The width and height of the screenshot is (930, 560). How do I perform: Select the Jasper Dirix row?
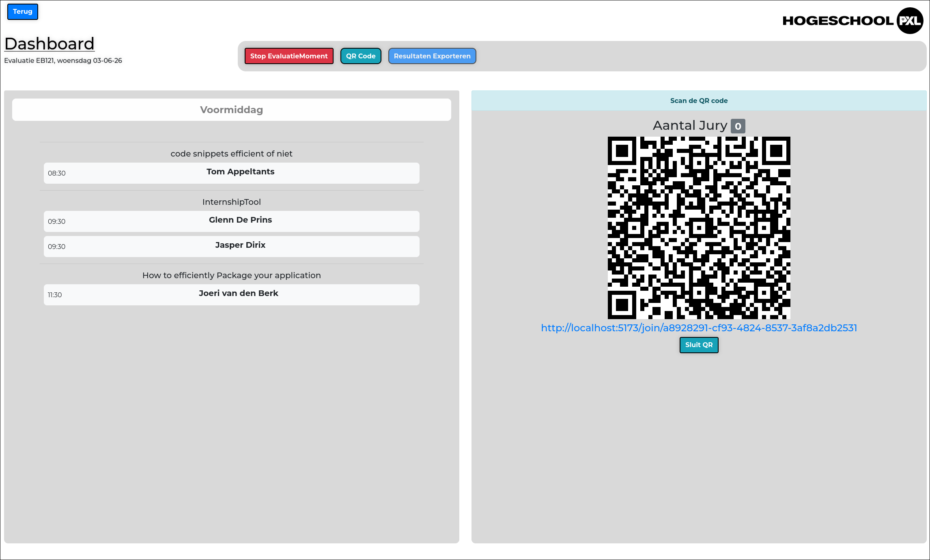point(231,247)
